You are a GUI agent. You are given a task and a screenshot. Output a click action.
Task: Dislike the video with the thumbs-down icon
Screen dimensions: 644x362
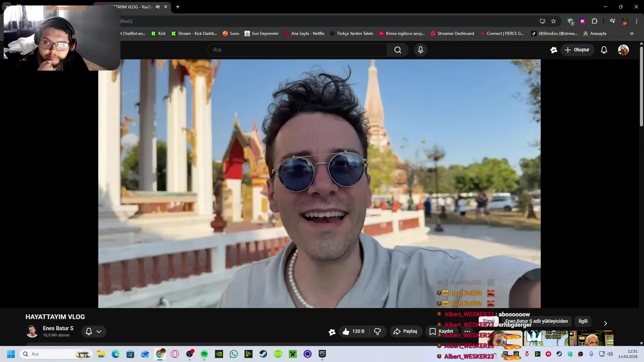click(x=377, y=331)
